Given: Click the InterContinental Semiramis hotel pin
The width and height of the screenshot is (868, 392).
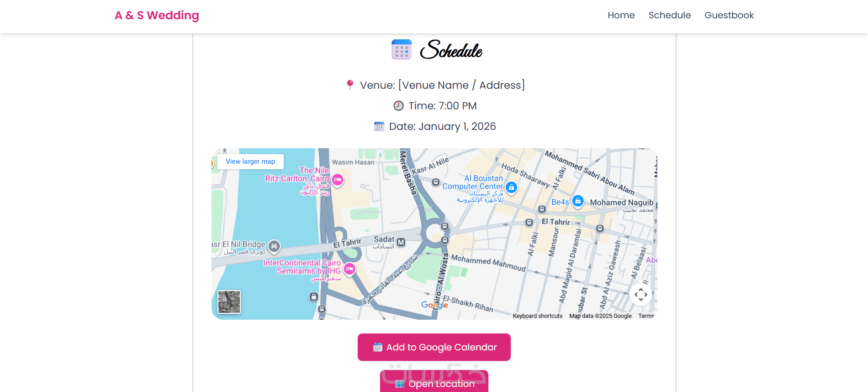Looking at the screenshot, I should coord(349,269).
